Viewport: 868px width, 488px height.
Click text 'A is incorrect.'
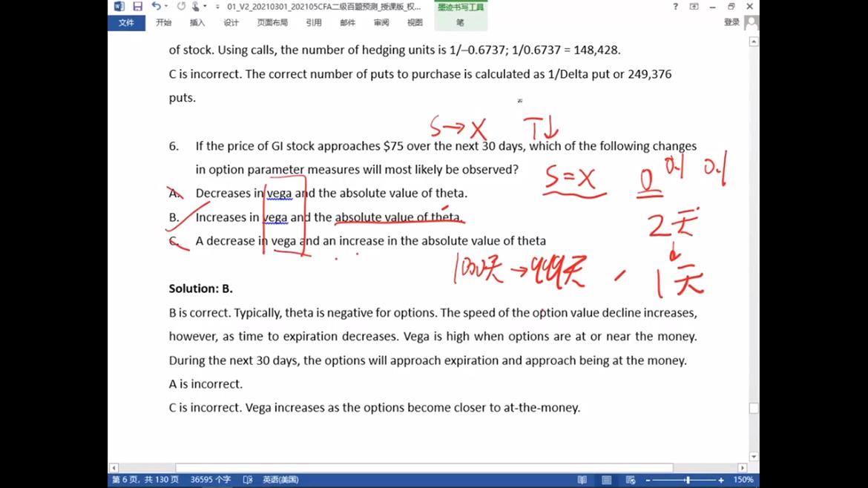pos(206,384)
